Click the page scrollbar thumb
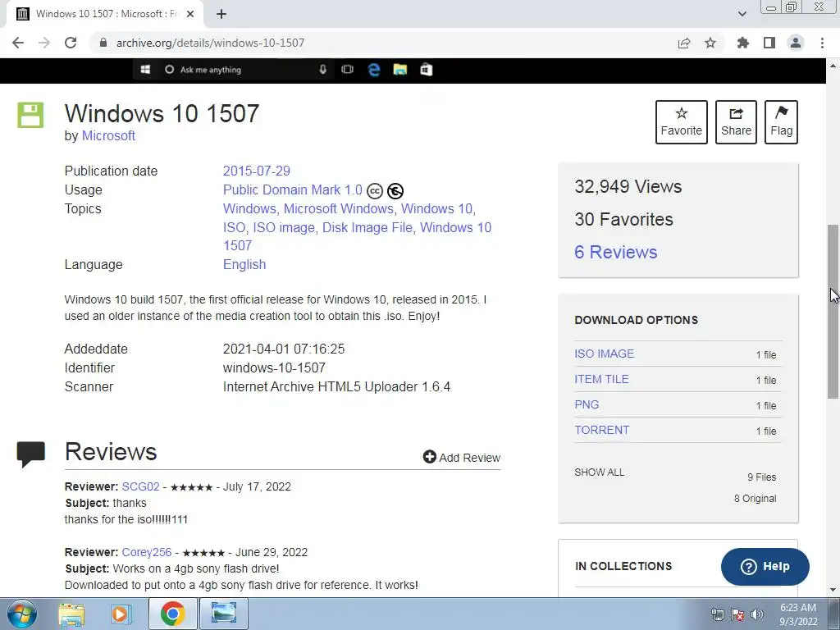The width and height of the screenshot is (840, 630). 833,311
